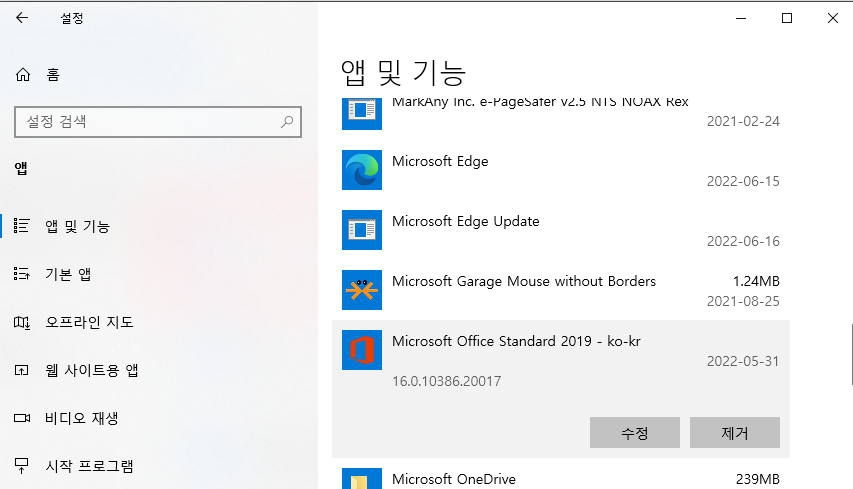Click the 웹 사이트용 앱 icon
The image size is (853, 489).
pyautogui.click(x=21, y=370)
